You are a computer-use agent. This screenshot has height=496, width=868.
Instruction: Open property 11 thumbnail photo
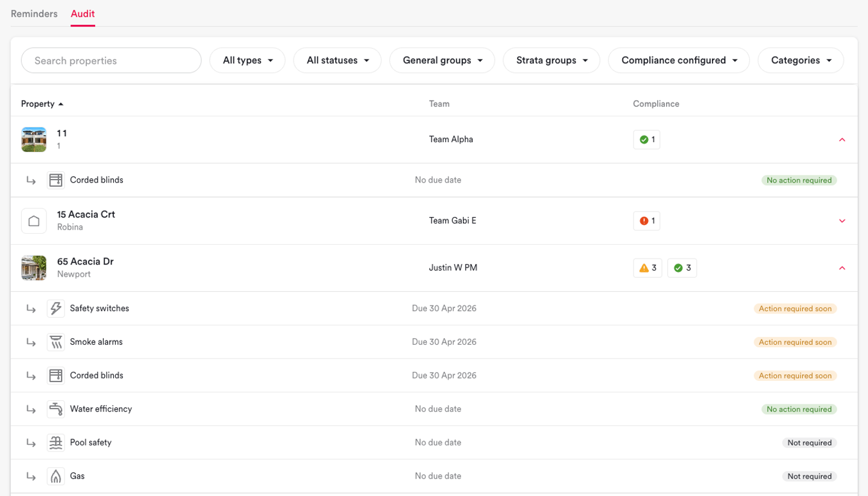pyautogui.click(x=34, y=140)
